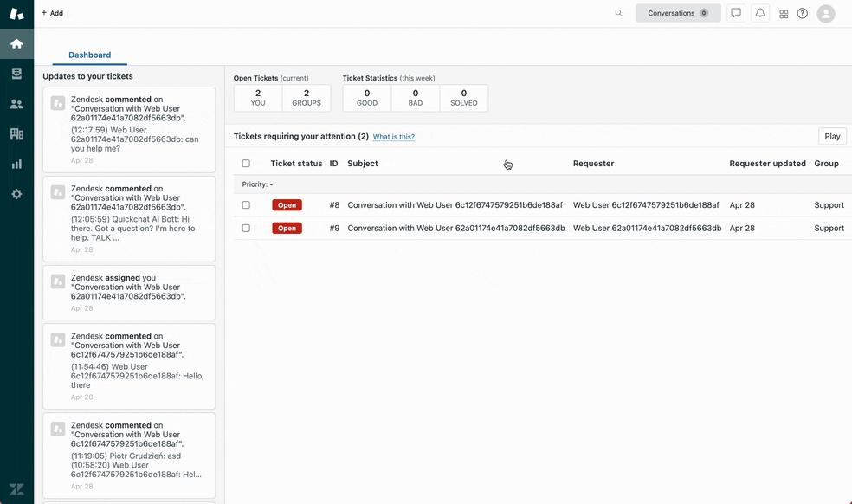Check the checkbox for ticket #9
The width and height of the screenshot is (852, 504).
click(x=246, y=228)
